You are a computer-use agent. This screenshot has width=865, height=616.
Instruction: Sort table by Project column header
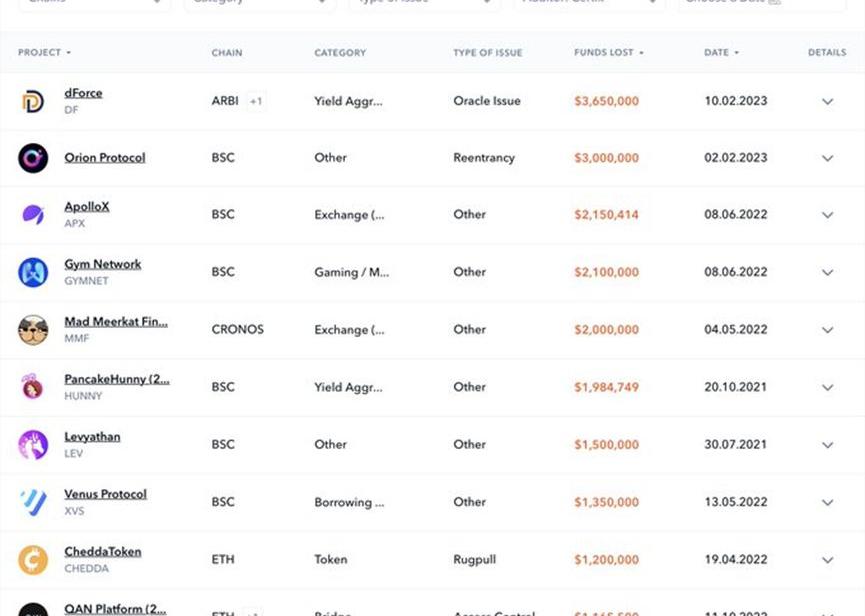pyautogui.click(x=44, y=53)
